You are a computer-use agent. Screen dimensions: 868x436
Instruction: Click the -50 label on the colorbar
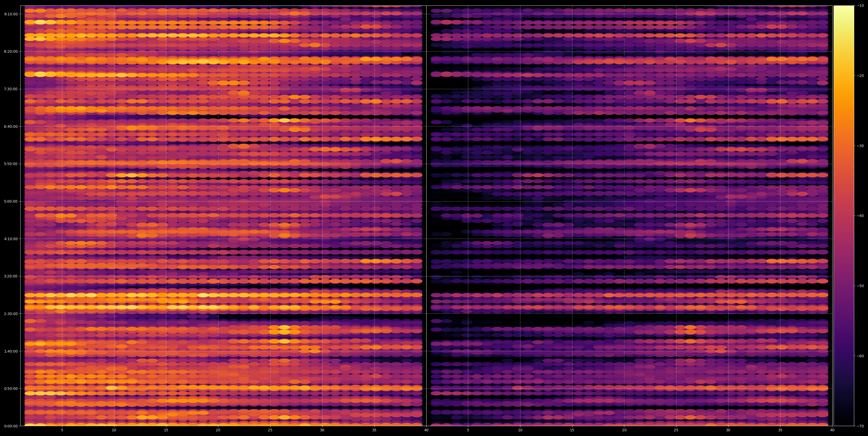pyautogui.click(x=860, y=286)
